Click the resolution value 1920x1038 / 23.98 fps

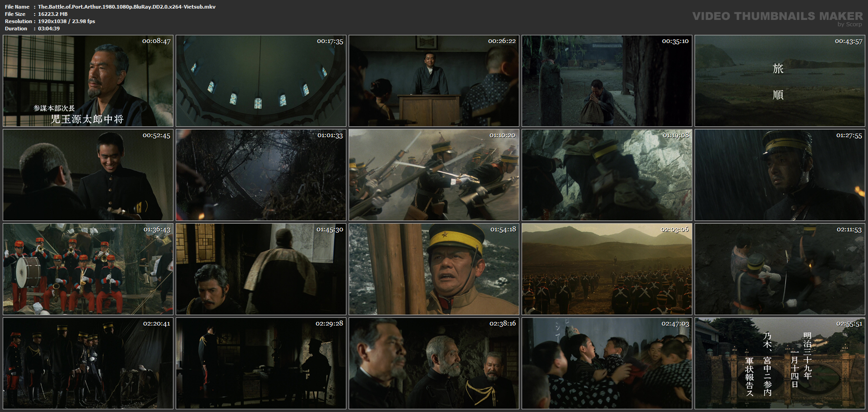pyautogui.click(x=67, y=21)
